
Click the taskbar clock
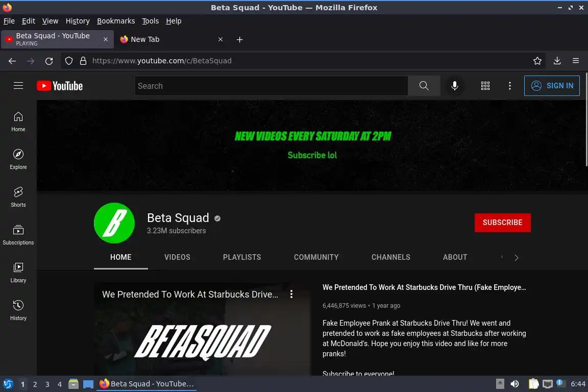pos(578,384)
